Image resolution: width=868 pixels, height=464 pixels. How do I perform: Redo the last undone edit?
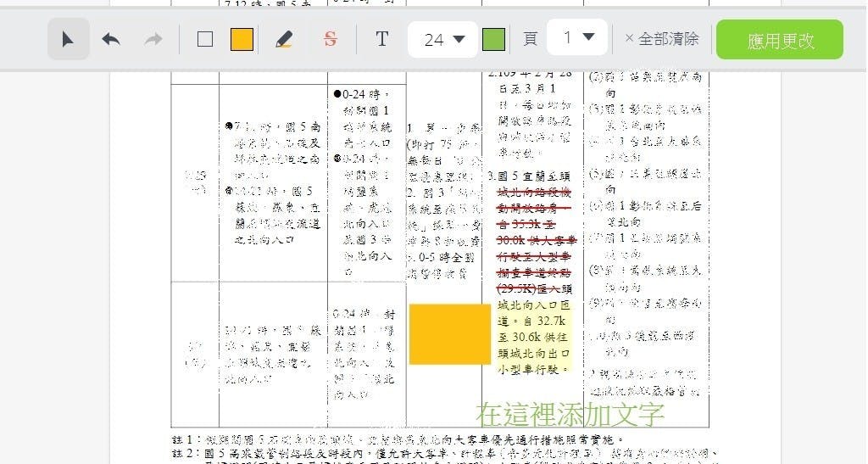coord(153,39)
